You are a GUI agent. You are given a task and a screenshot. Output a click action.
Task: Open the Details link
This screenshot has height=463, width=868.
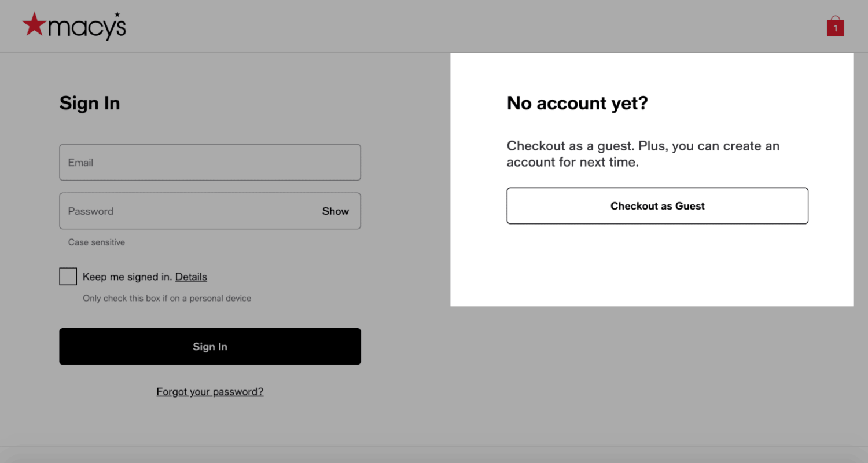pyautogui.click(x=191, y=277)
